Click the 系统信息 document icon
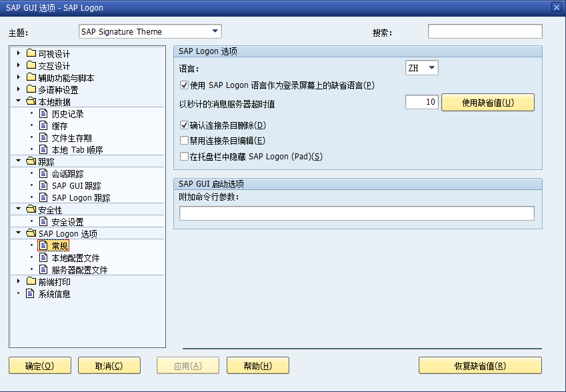This screenshot has height=392, width=566. pyautogui.click(x=30, y=293)
